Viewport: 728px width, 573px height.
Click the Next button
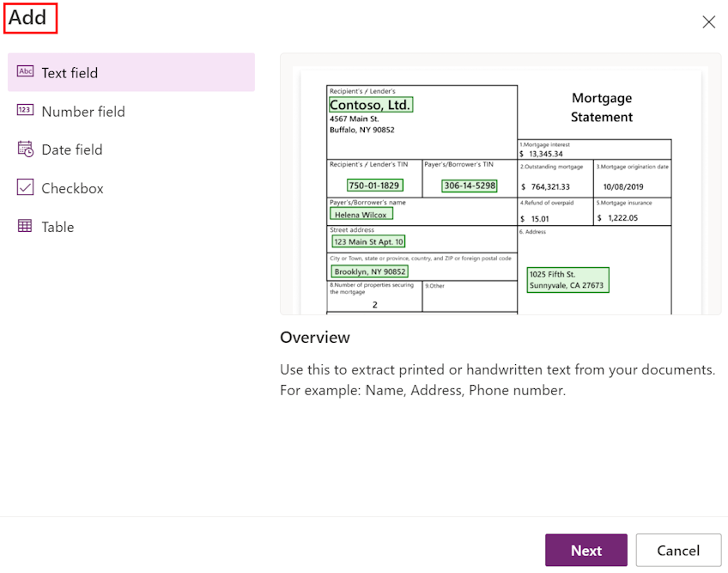coord(585,550)
